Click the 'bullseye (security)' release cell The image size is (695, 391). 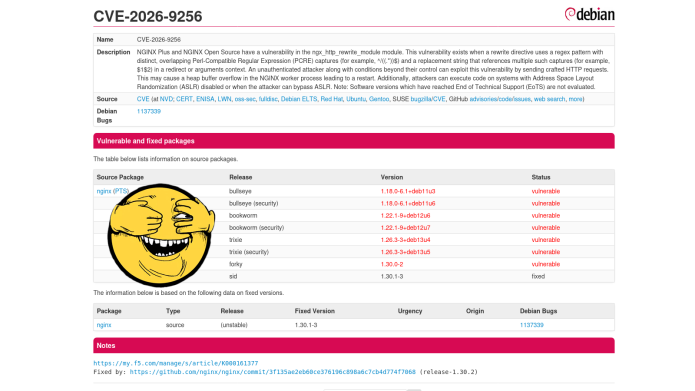(254, 203)
